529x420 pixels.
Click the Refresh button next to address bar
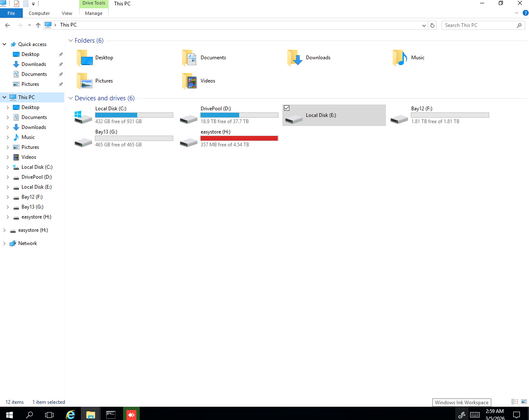coord(432,25)
